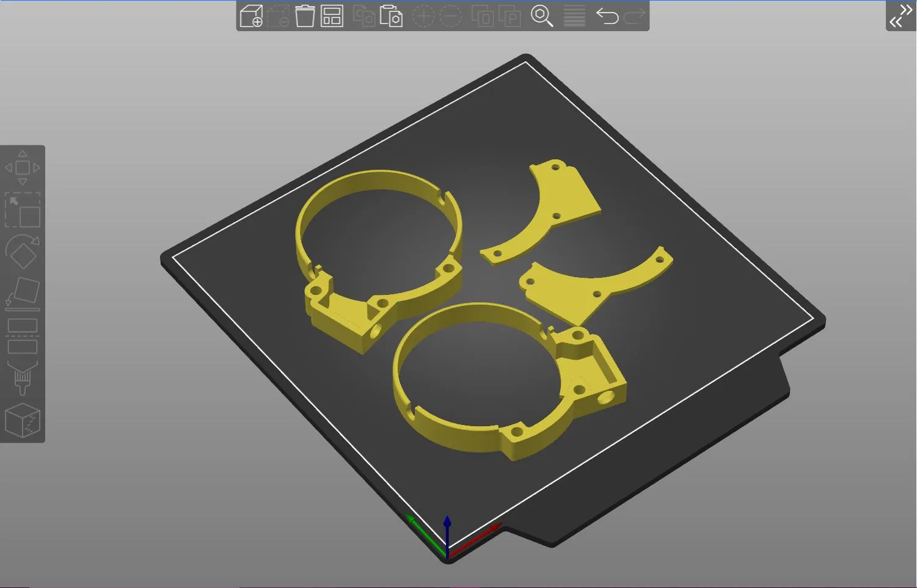The image size is (917, 588).
Task: Activate the Cut tool
Action: (x=23, y=335)
